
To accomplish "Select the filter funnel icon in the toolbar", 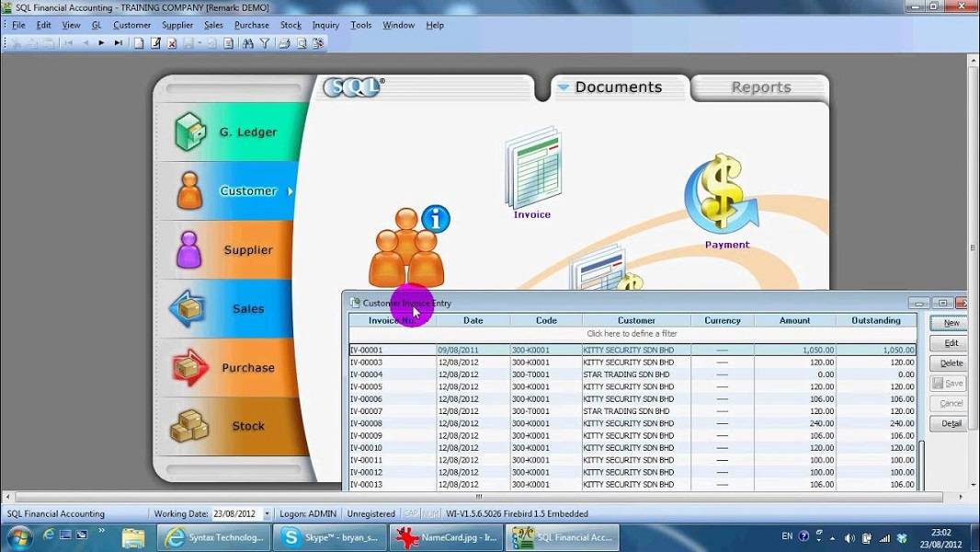I will pyautogui.click(x=266, y=42).
